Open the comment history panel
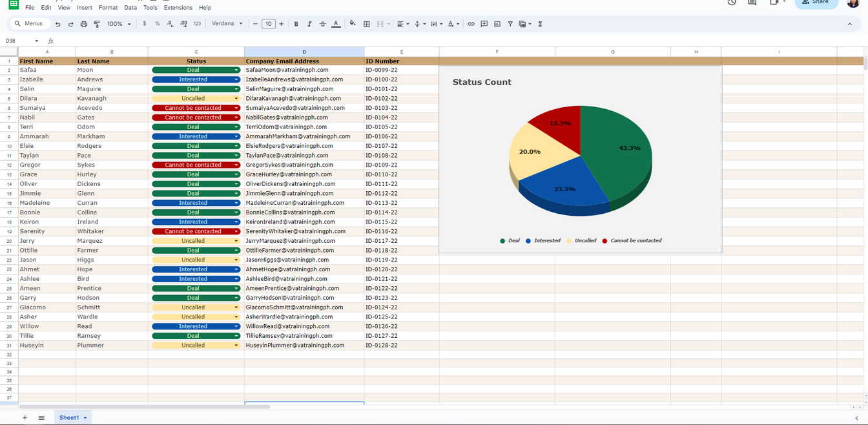The width and height of the screenshot is (868, 425). (752, 3)
